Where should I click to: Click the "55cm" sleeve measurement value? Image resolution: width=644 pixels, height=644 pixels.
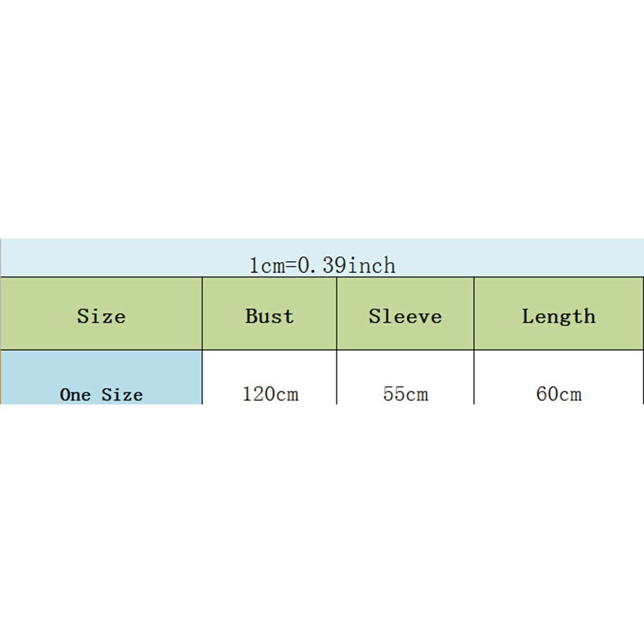click(405, 393)
